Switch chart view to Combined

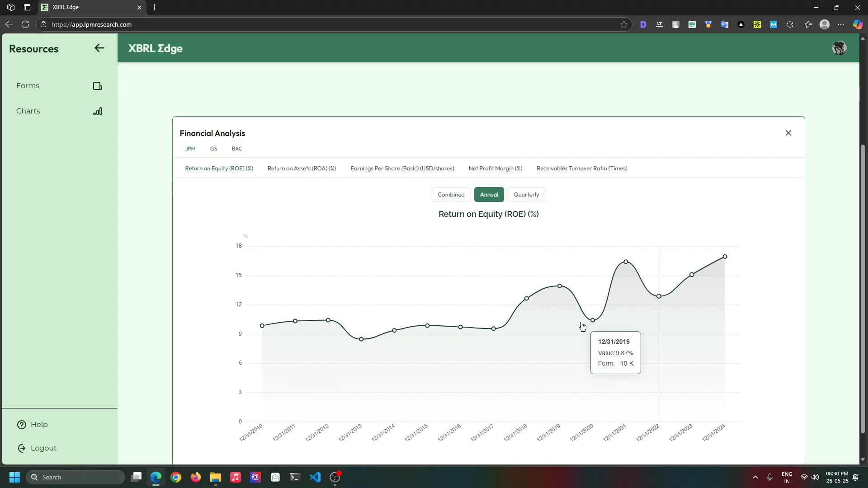(451, 195)
